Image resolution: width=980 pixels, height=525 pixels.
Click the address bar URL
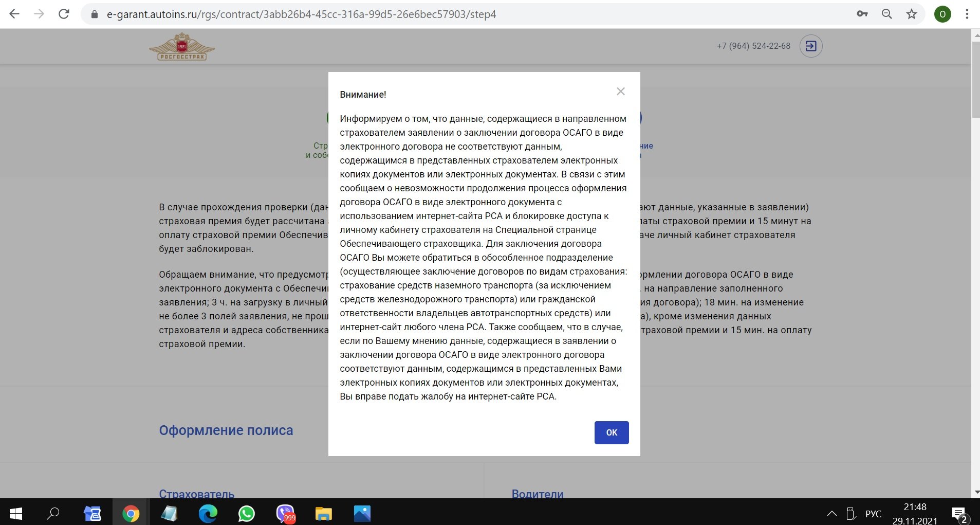pyautogui.click(x=301, y=14)
